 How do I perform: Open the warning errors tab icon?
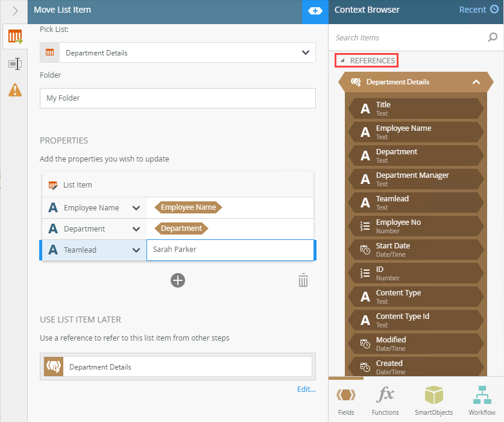(15, 90)
